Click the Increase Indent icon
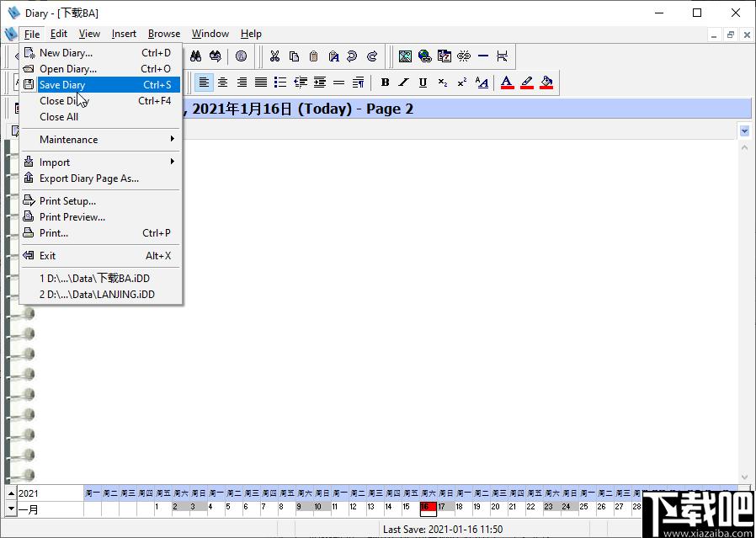Screen dimensions: 756x538 pyautogui.click(x=320, y=83)
